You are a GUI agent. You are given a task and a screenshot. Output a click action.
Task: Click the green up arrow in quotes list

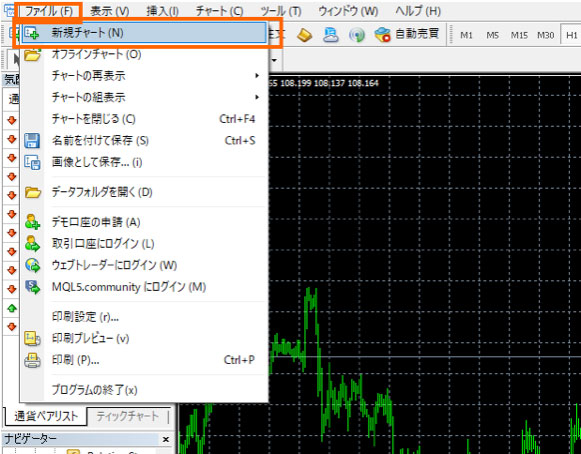pos(12,308)
